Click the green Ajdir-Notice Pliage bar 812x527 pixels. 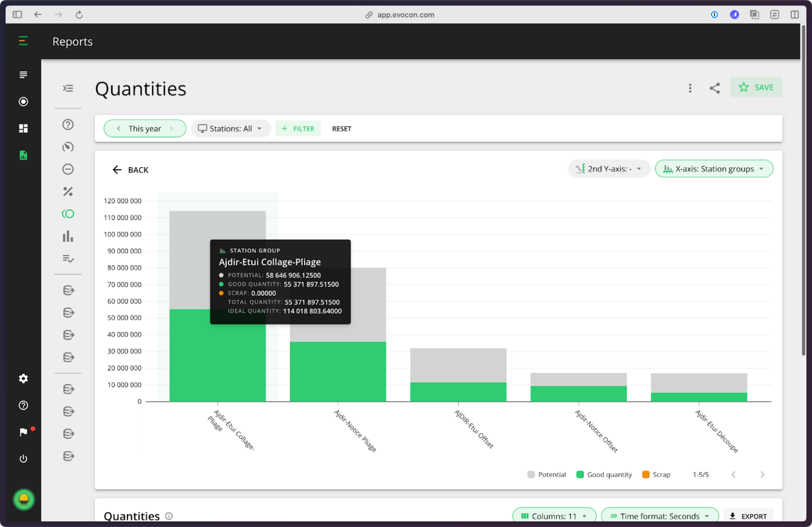point(338,371)
